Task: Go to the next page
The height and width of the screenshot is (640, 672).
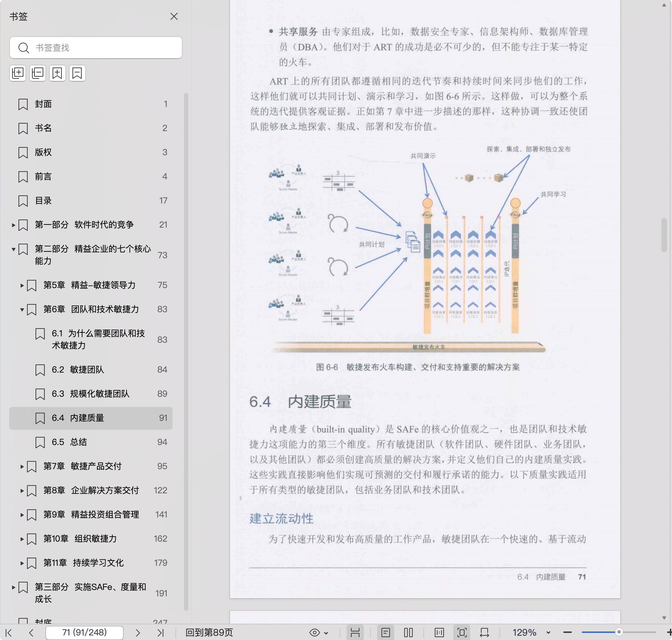Action: (x=138, y=633)
